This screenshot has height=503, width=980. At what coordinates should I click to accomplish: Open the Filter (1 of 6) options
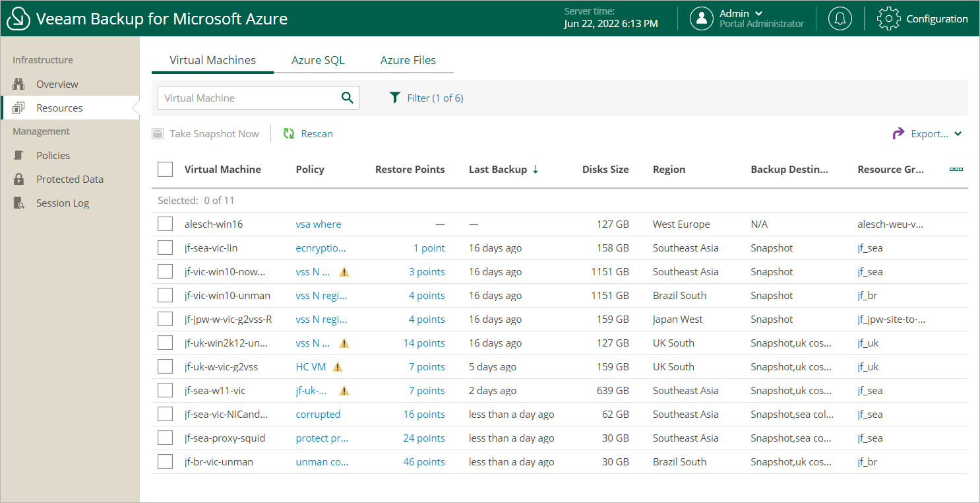(435, 98)
